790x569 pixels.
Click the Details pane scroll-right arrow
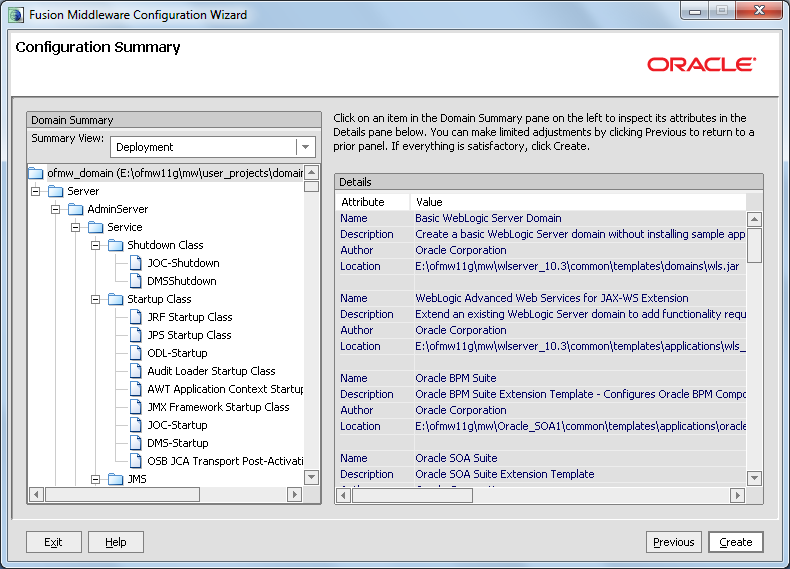click(738, 495)
